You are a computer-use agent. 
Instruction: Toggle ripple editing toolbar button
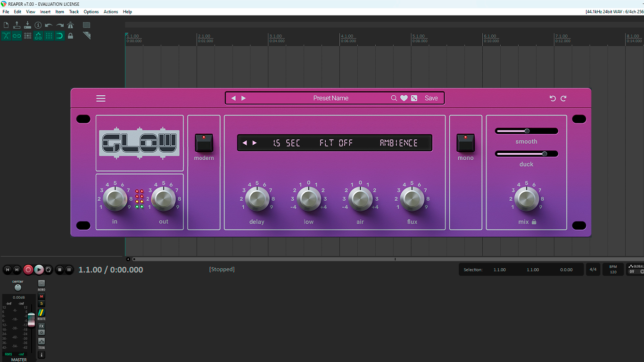[28, 36]
